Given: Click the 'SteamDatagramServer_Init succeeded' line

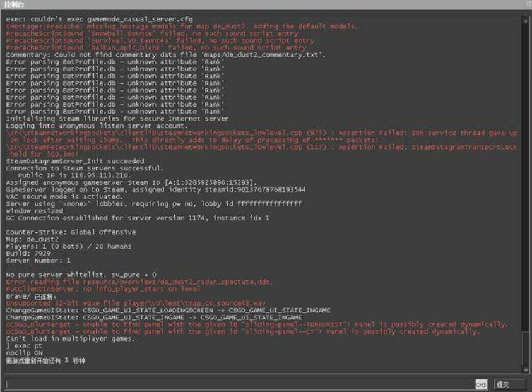Looking at the screenshot, I should click(74, 161).
